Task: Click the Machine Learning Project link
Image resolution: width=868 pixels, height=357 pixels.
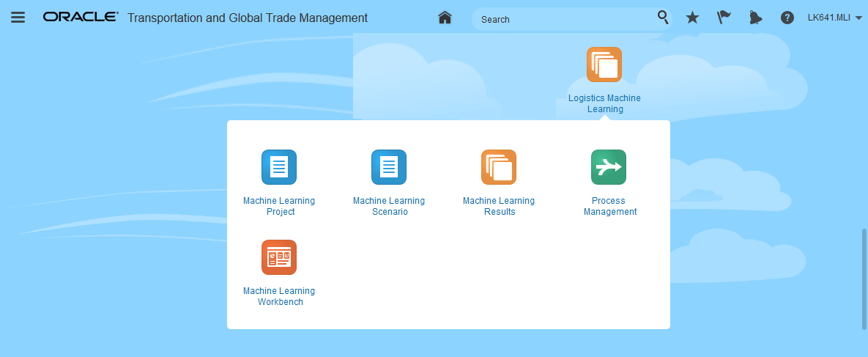Action: pyautogui.click(x=279, y=206)
